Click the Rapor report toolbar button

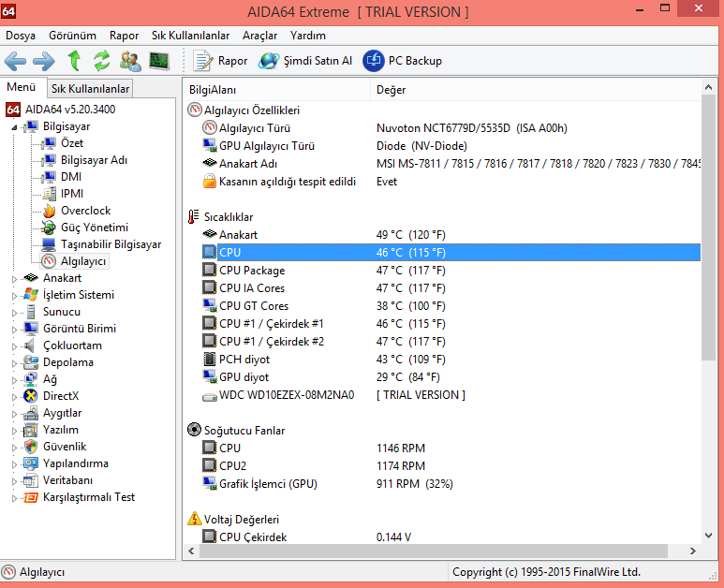coord(220,61)
